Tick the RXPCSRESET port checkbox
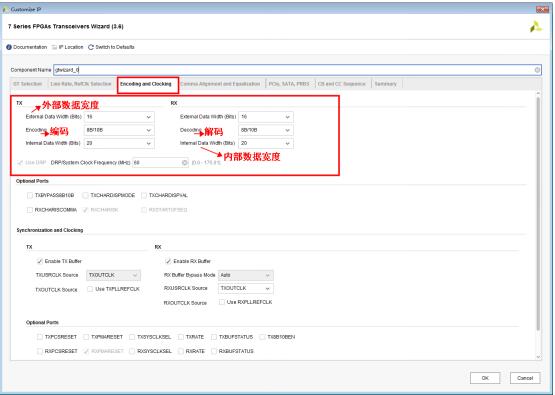Viewport: 555px width, 395px height. [x=40, y=351]
